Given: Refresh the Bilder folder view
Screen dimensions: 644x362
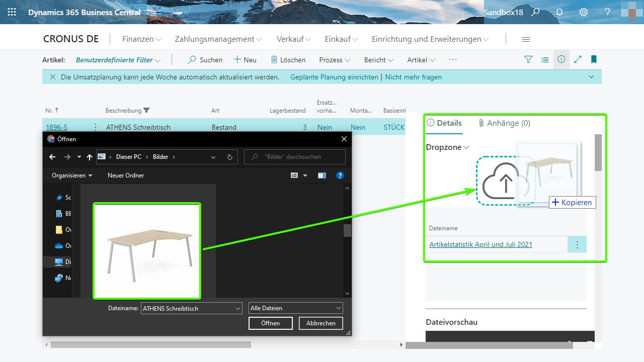Looking at the screenshot, I should click(x=230, y=157).
